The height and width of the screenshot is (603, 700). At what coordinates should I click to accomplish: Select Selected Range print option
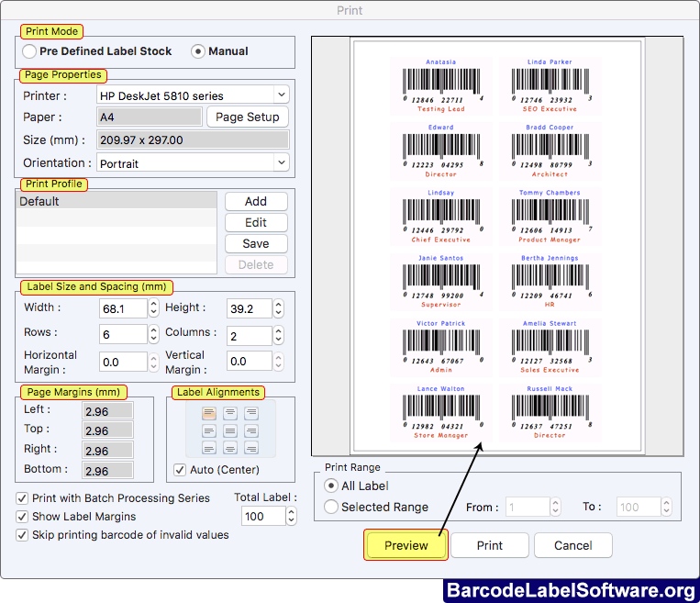pos(331,507)
